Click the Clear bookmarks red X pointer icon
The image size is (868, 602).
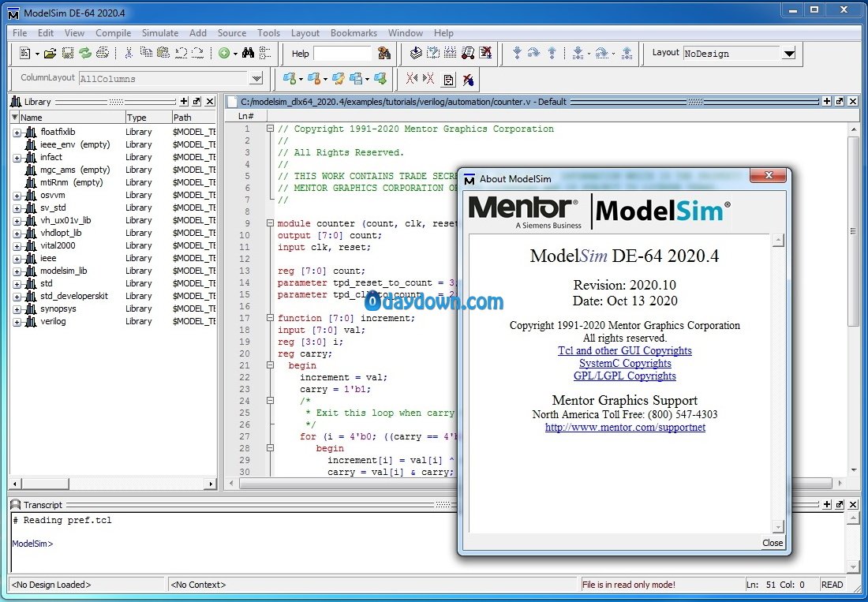(468, 79)
